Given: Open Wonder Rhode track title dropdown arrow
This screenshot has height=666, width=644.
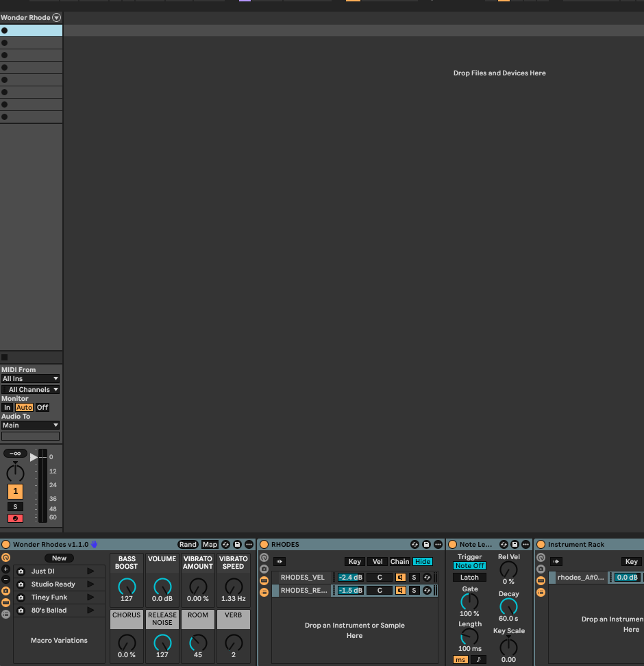Looking at the screenshot, I should tap(56, 17).
